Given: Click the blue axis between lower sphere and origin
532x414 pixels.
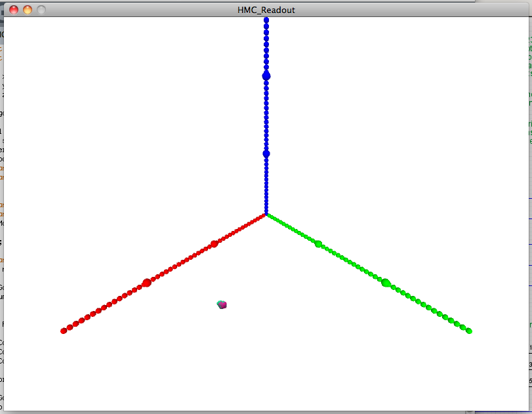Looking at the screenshot, I should click(266, 185).
